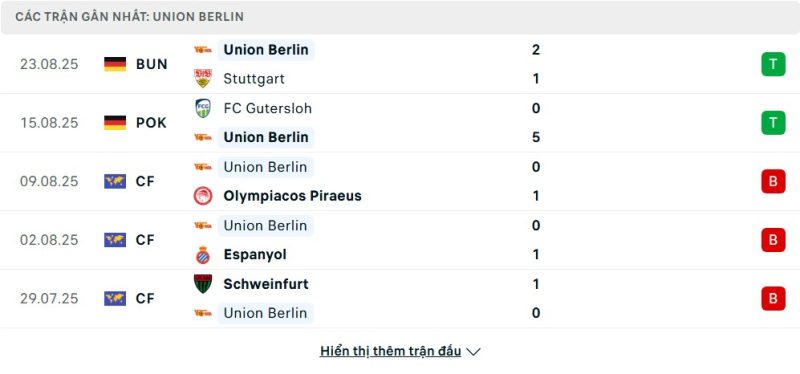Viewport: 800px width, 374px height.
Task: Open the Union Berlin team in the 23.08.25 match
Action: (266, 50)
